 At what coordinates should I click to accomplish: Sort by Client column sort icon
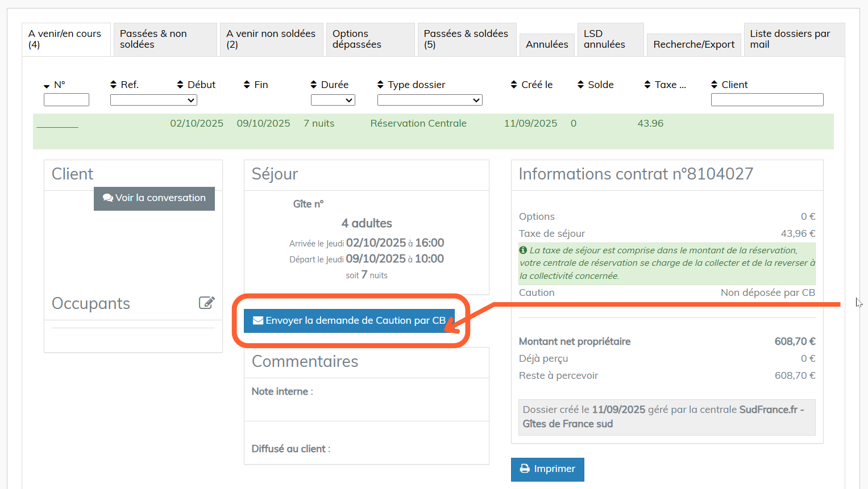(x=714, y=85)
